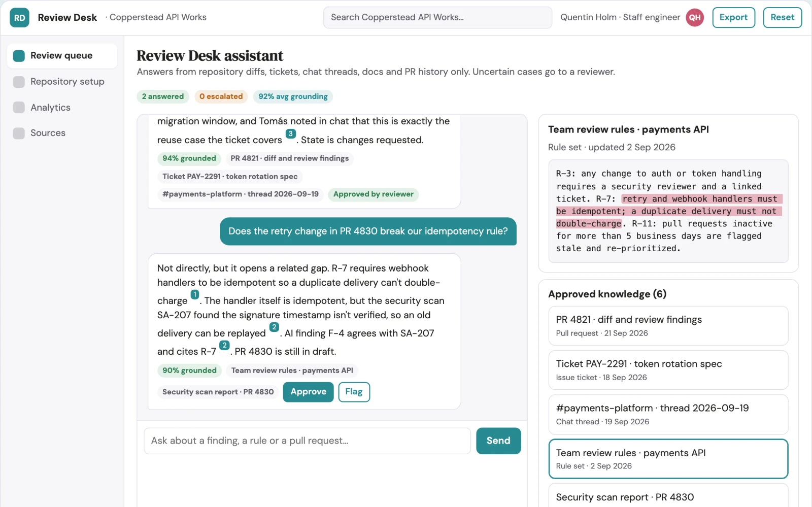Click the '94% grounded' badge
This screenshot has width=812, height=507.
coord(189,158)
